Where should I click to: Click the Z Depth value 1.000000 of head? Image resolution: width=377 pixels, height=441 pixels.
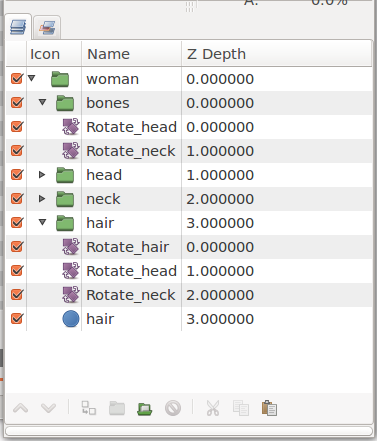[220, 175]
